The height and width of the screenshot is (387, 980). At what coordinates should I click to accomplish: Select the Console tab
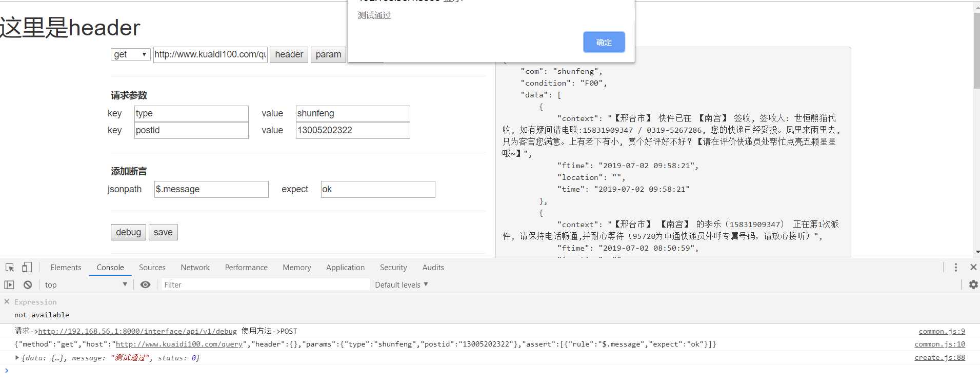(x=110, y=268)
